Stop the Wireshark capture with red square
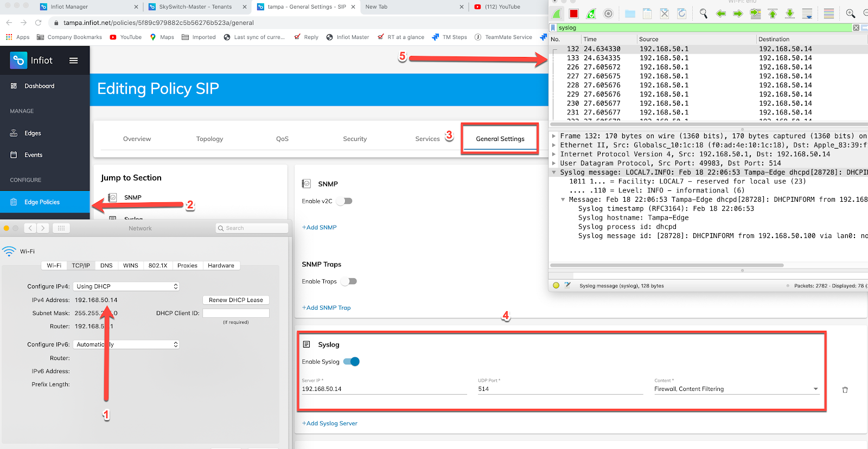Viewport: 868px width, 449px height. pyautogui.click(x=574, y=14)
